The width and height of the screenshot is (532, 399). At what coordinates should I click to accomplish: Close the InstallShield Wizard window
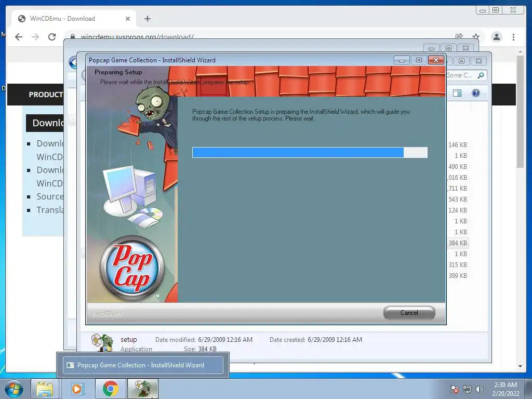(436, 60)
